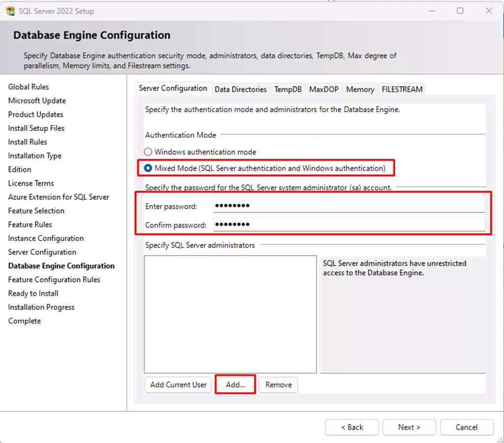Click Complete in the step list
Viewport: 504px width, 443px height.
coord(25,321)
